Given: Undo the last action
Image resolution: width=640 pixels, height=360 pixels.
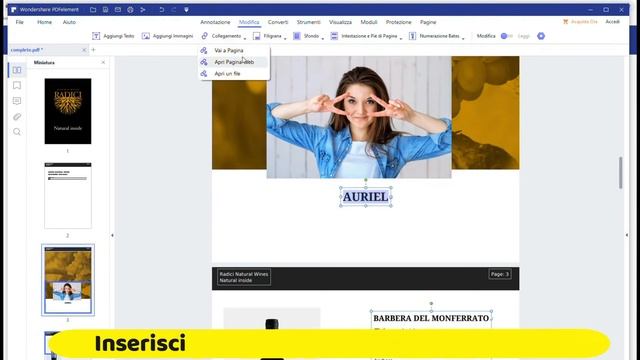Looking at the screenshot, I should (x=162, y=9).
